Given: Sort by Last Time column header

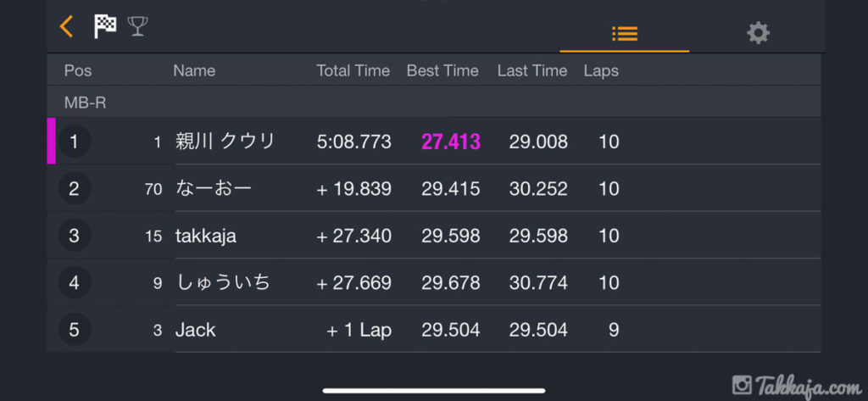Looking at the screenshot, I should click(x=532, y=71).
